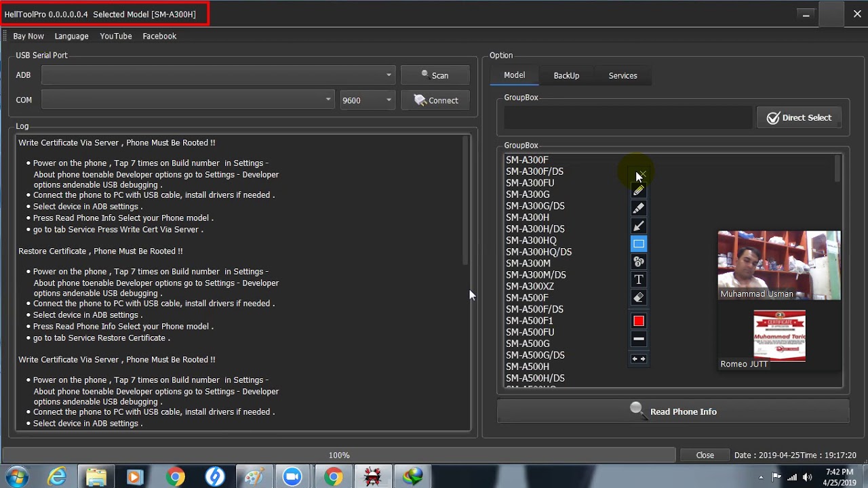Switch to the Services tab
The width and height of the screenshot is (868, 488).
coord(623,75)
